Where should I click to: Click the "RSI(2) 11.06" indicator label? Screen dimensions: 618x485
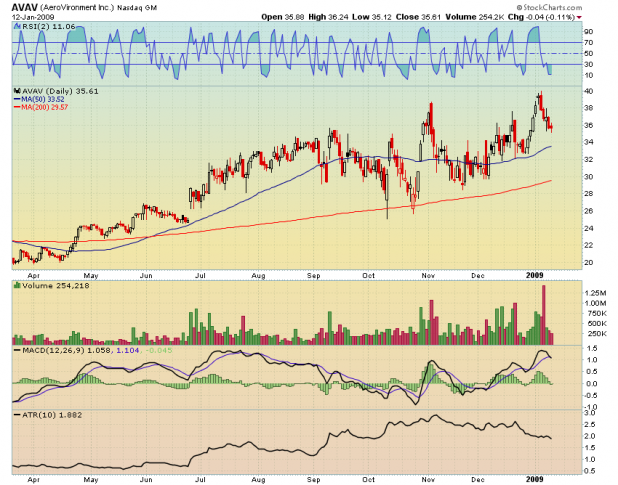click(x=49, y=26)
